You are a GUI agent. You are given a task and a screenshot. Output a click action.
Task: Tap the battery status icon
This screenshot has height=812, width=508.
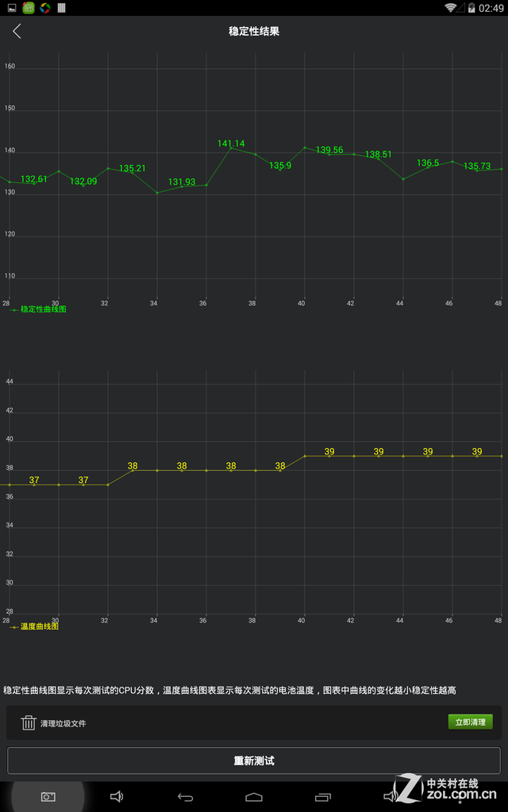point(471,8)
